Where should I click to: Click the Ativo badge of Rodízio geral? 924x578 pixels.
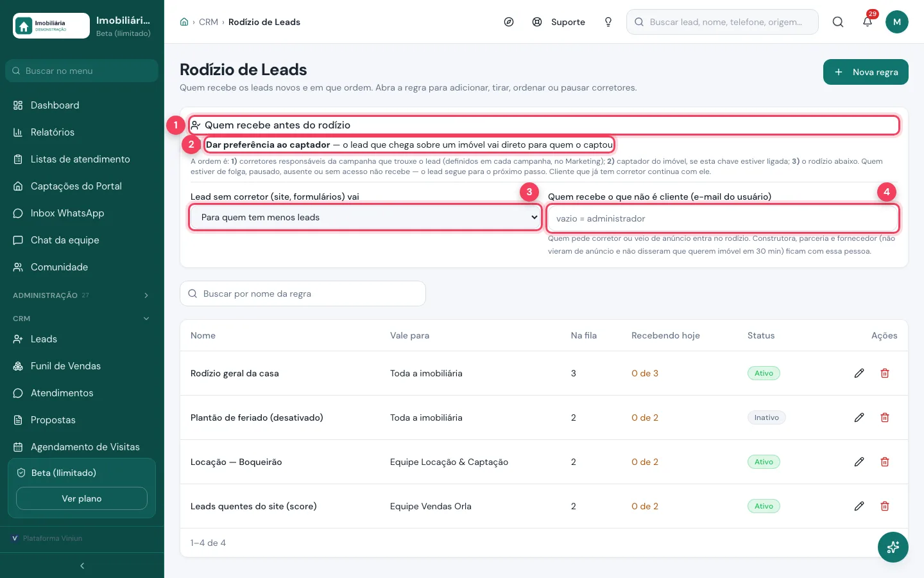(764, 373)
